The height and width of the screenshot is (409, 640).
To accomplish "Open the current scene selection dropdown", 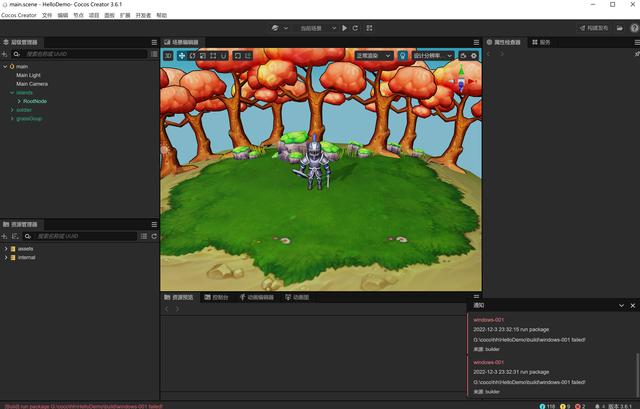I will pyautogui.click(x=318, y=28).
